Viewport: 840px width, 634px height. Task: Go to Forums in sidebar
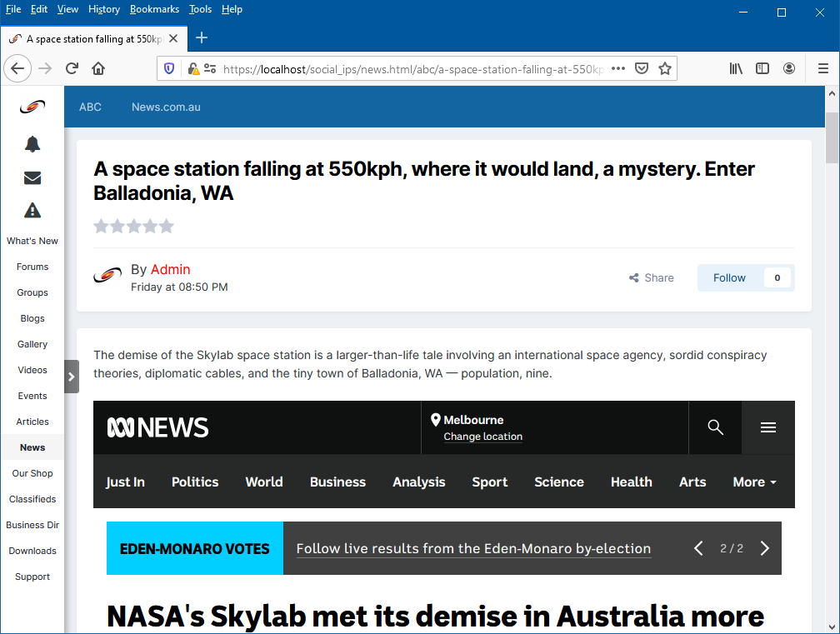pyautogui.click(x=32, y=267)
